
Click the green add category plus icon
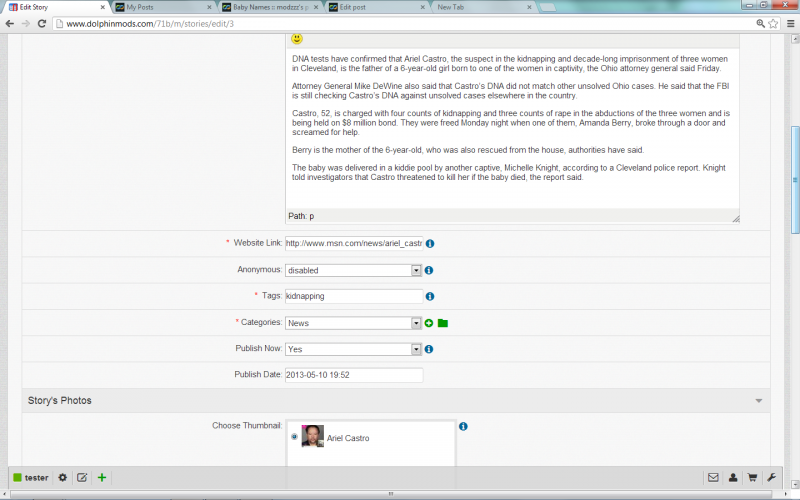click(429, 323)
